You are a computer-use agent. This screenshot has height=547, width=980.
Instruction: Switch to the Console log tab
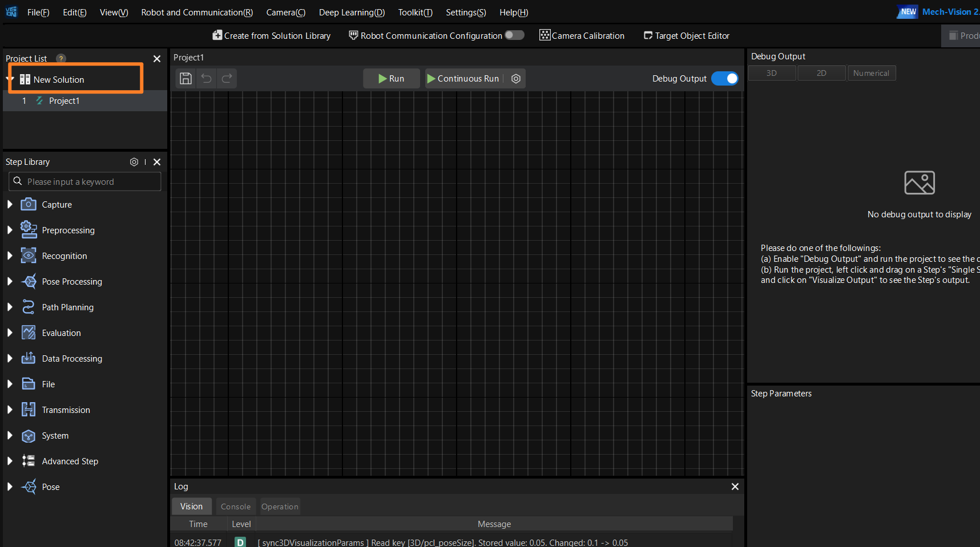click(x=235, y=507)
